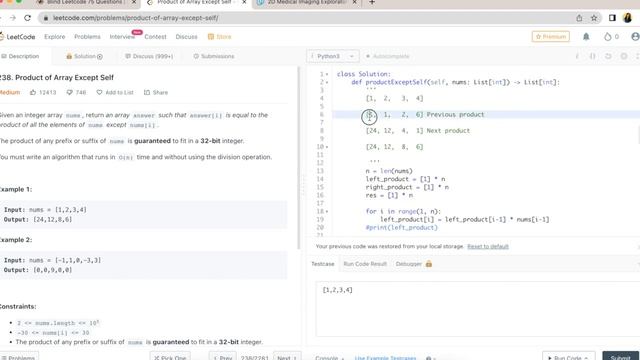Switch to 2D Medical Imaging Exploration tab
This screenshot has width=640, height=360.
click(x=305, y=2)
